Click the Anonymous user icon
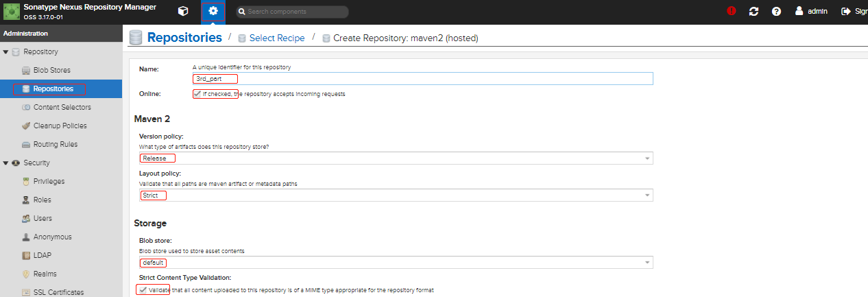Screen dimensions: 868x297 click(x=26, y=237)
